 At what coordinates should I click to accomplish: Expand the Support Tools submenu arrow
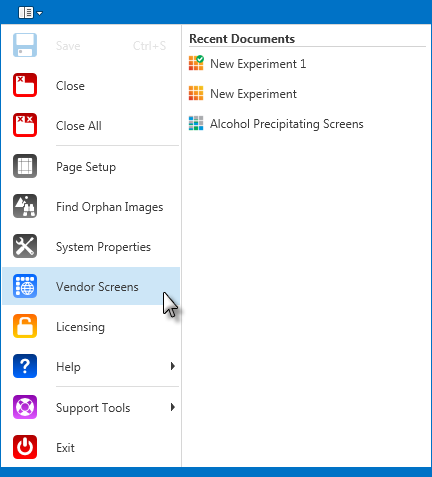coord(172,407)
